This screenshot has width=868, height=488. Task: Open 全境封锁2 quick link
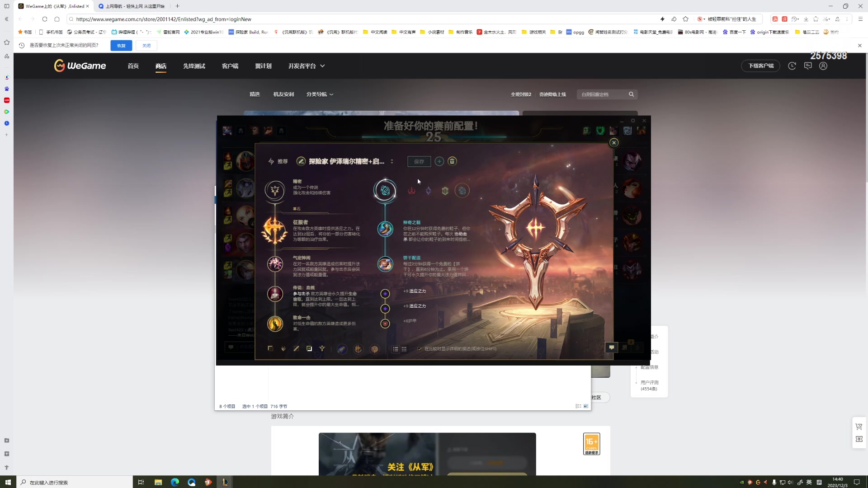pos(521,94)
